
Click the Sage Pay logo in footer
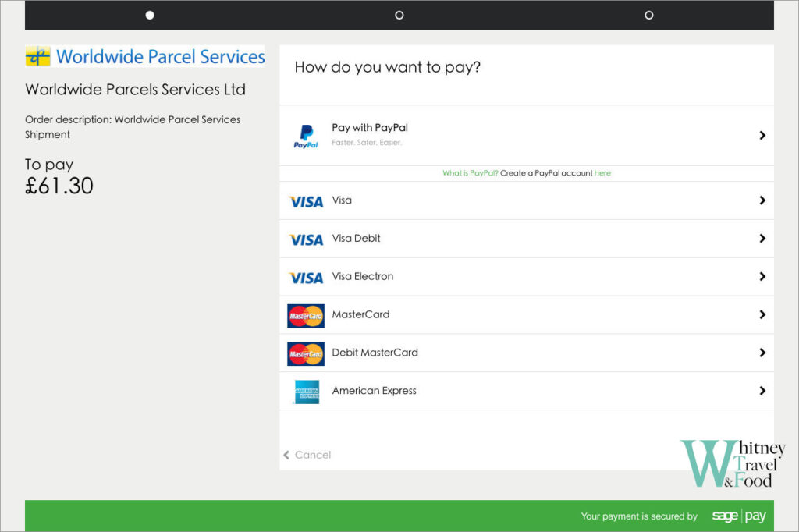(x=739, y=516)
